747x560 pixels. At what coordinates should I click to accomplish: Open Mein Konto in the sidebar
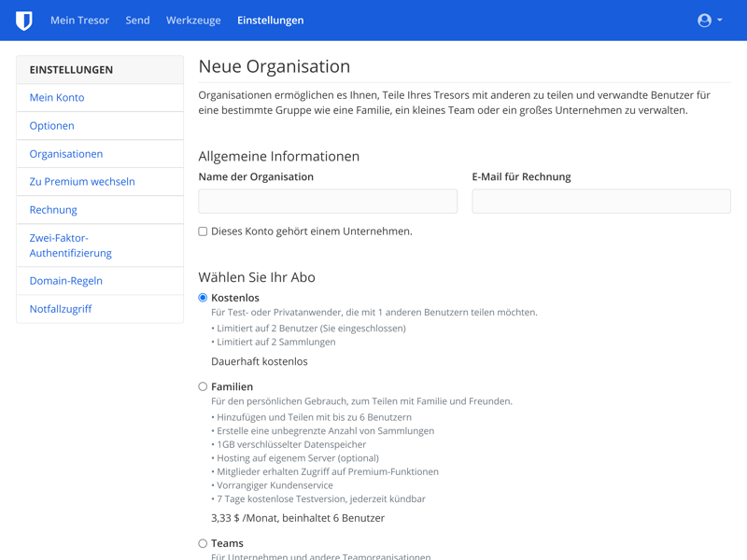tap(57, 98)
